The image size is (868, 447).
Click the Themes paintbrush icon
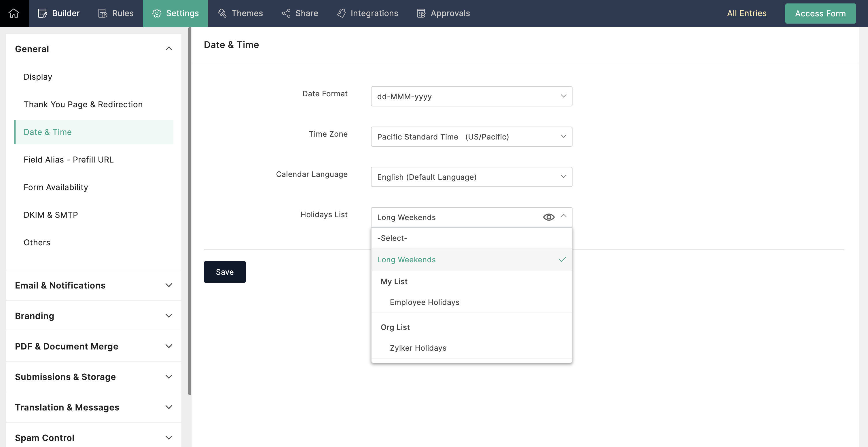pyautogui.click(x=222, y=13)
